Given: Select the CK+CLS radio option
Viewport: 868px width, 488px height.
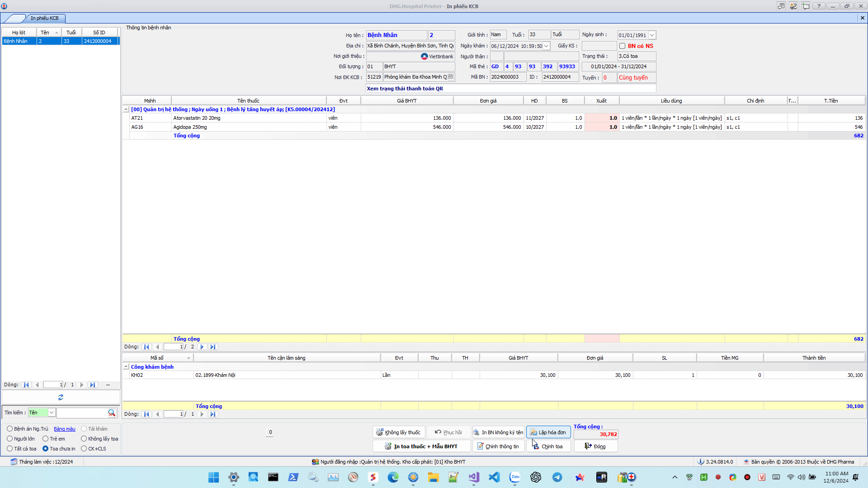Looking at the screenshot, I should pos(84,449).
